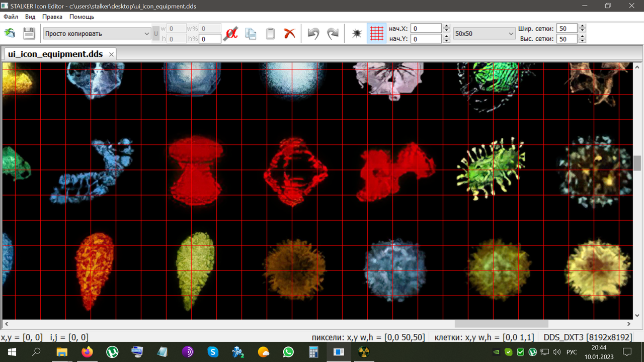Select the yellow-green teardrop artifact icon

(x=195, y=270)
